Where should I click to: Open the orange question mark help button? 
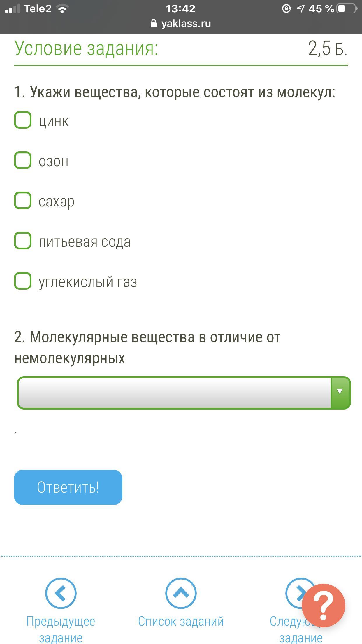click(323, 605)
